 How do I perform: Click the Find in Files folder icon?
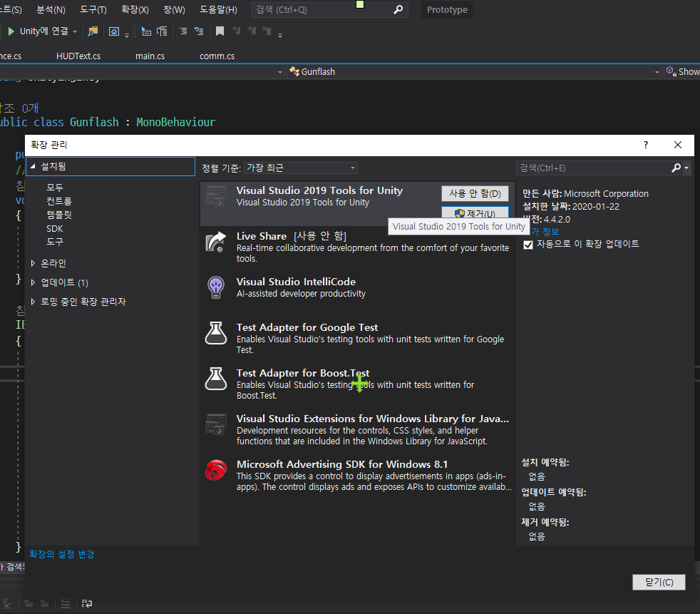[93, 31]
